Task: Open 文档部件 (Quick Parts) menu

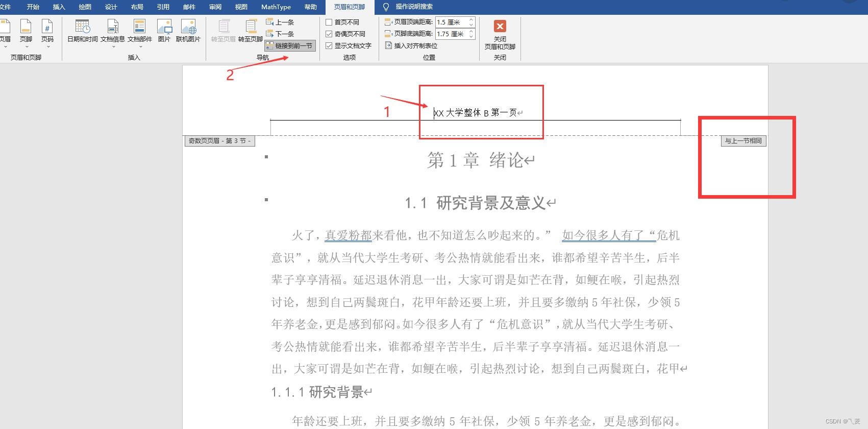Action: click(140, 33)
